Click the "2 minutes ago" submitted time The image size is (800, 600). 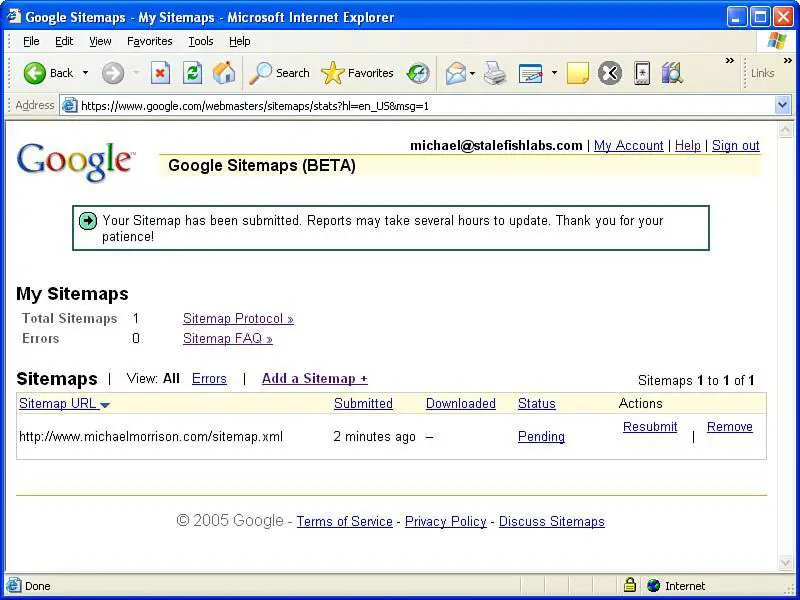click(374, 437)
